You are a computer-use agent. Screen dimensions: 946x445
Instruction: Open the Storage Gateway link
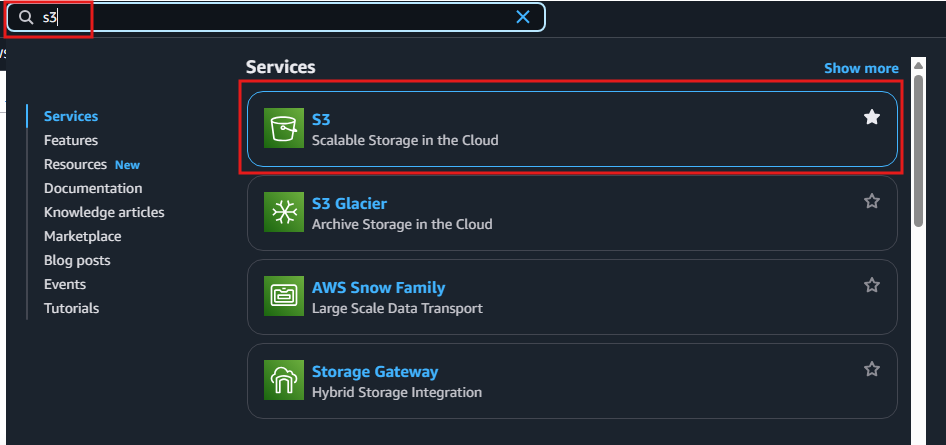(x=375, y=371)
